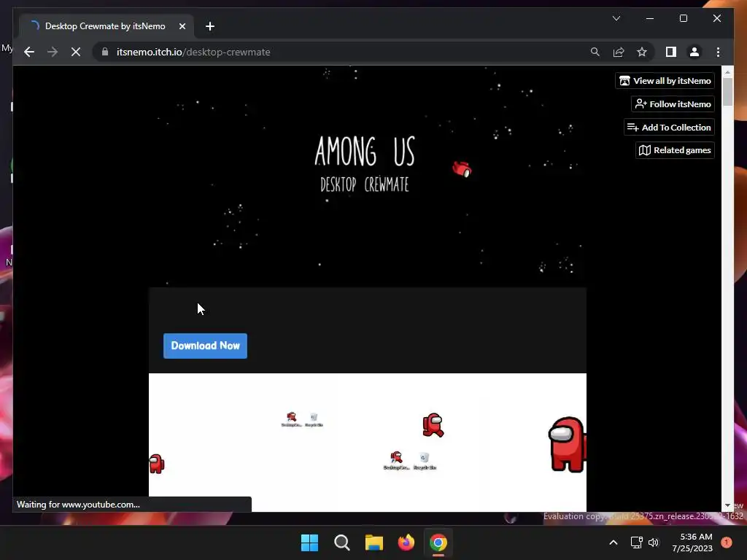Screen dimensions: 747x560
Task: Open the volume tray icon
Action: click(x=653, y=542)
